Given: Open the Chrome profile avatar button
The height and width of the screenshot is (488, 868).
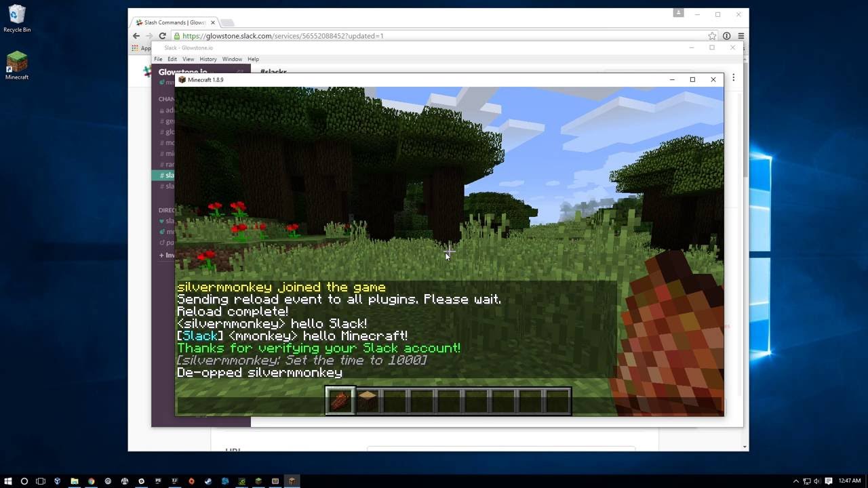Looking at the screenshot, I should [x=678, y=13].
